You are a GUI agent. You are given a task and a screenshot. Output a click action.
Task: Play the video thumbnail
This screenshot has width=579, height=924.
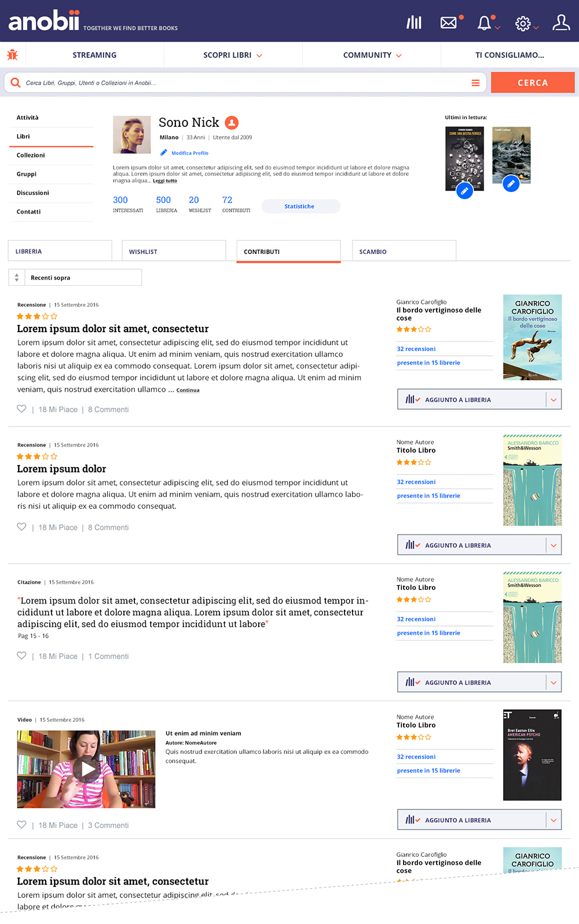click(x=86, y=769)
